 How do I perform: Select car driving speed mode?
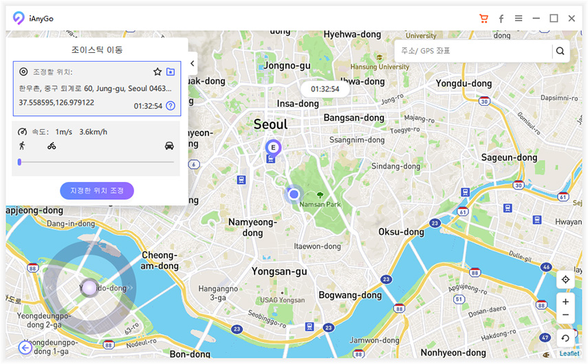(169, 146)
